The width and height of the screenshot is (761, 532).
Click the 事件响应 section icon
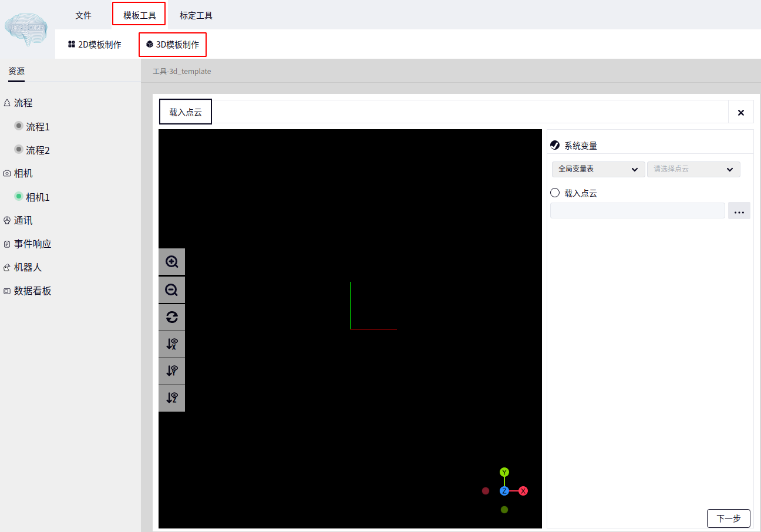[x=7, y=244]
